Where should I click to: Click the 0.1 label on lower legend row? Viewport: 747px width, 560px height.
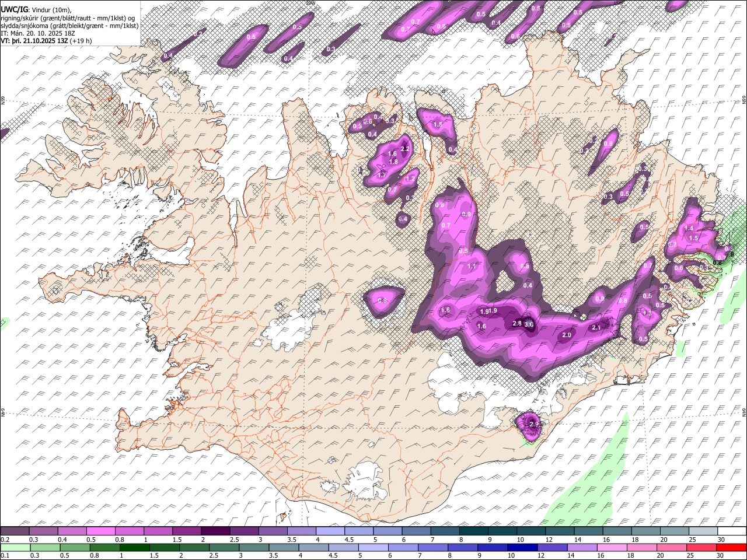click(x=5, y=556)
